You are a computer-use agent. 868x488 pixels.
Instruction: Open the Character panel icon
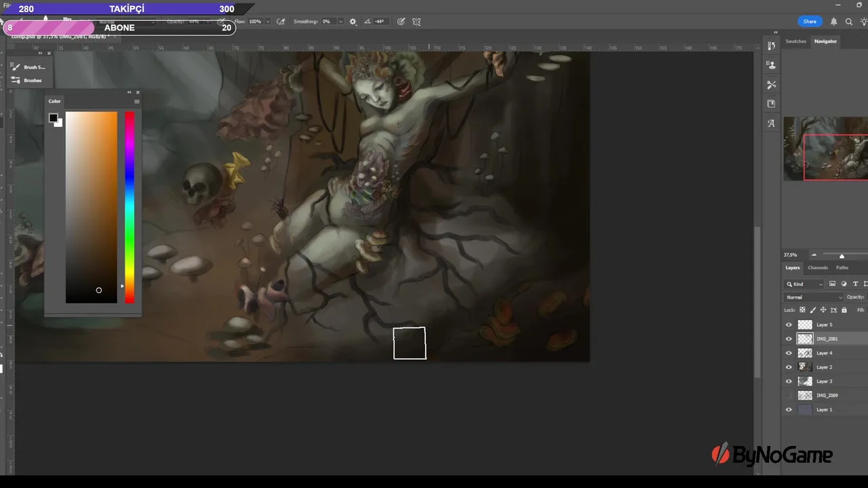(x=771, y=123)
